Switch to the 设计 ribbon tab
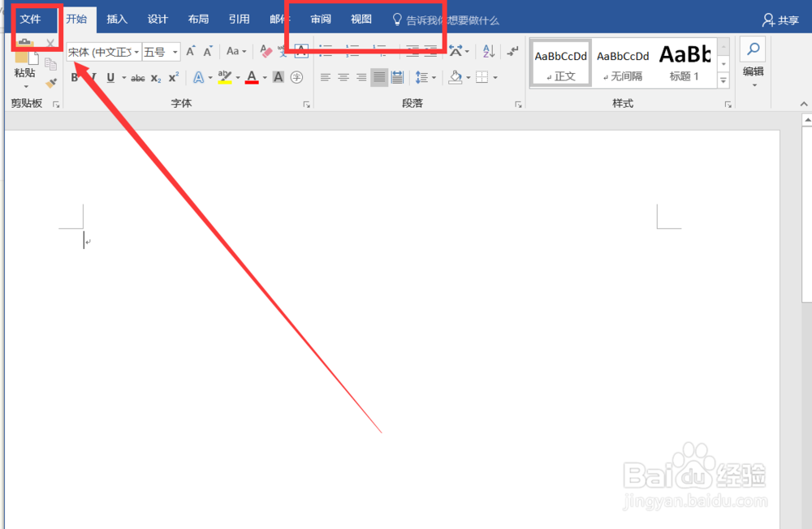Viewport: 812px width, 529px height. pos(158,19)
